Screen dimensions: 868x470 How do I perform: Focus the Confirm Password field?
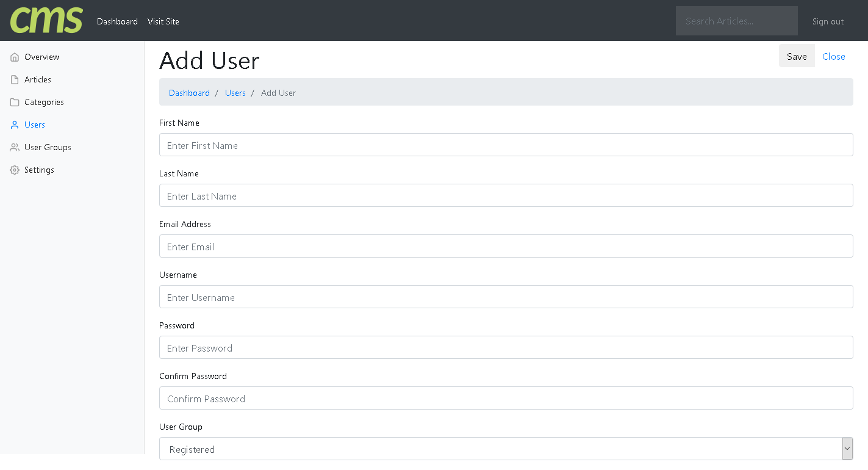505,398
